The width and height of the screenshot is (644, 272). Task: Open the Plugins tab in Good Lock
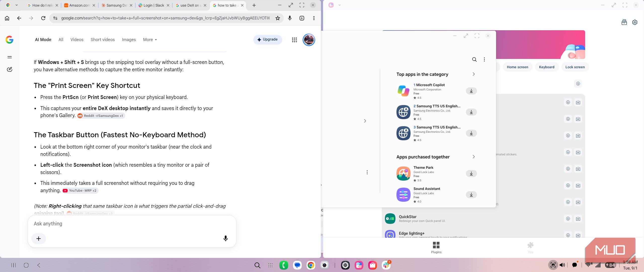[436, 248]
